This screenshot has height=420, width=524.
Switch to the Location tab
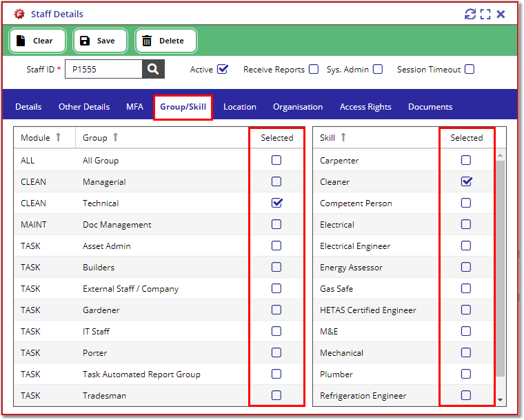click(240, 107)
